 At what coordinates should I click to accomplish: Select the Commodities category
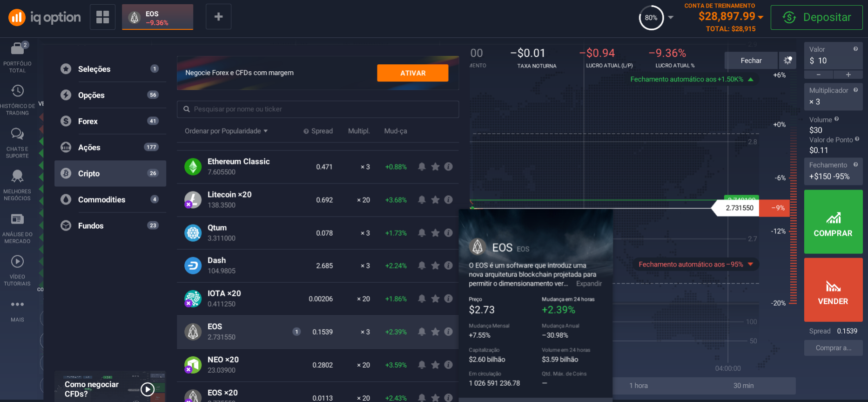coord(110,199)
